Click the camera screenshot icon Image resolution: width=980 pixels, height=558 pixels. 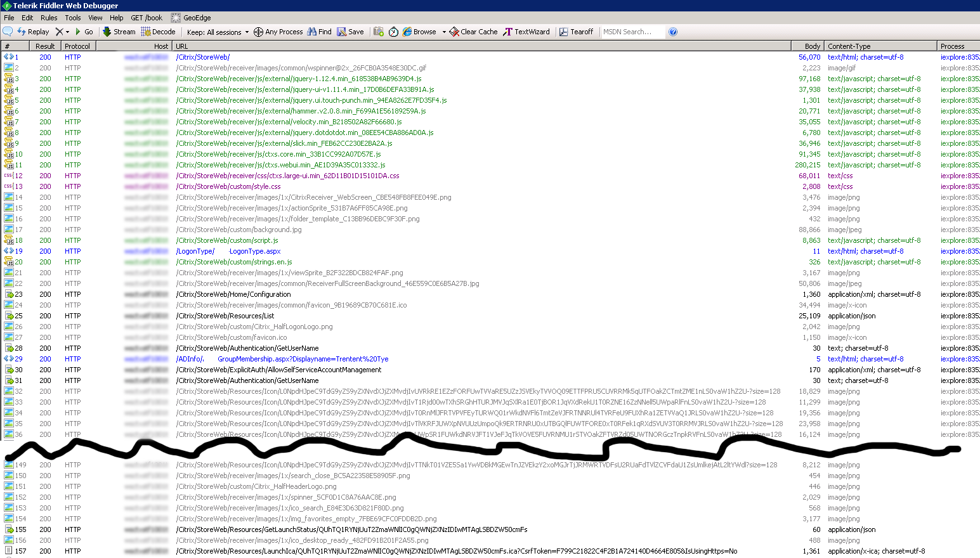pos(379,32)
